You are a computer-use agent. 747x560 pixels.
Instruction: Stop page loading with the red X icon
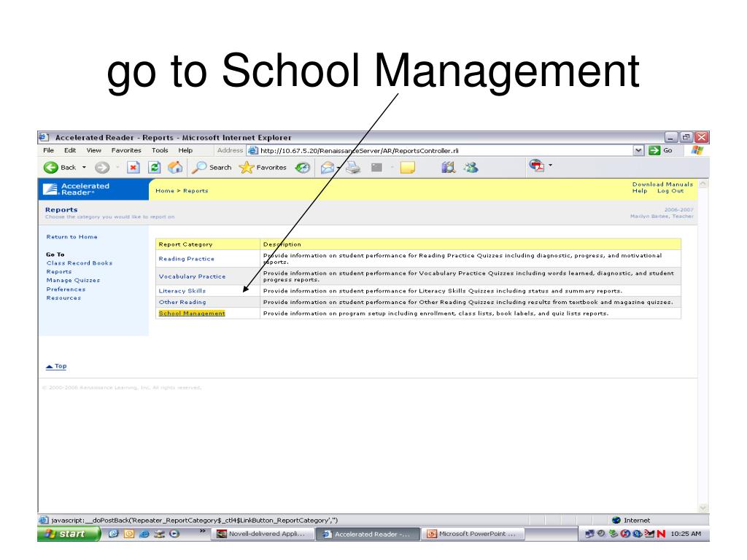(x=133, y=168)
